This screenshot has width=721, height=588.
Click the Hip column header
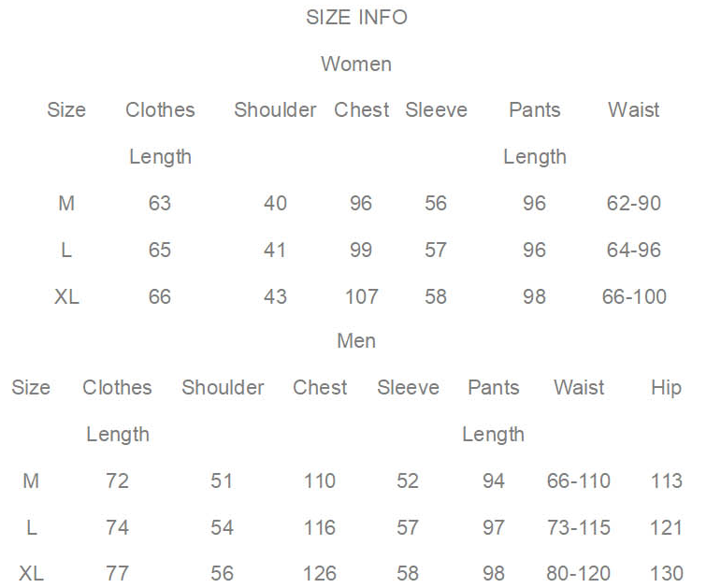(x=666, y=388)
